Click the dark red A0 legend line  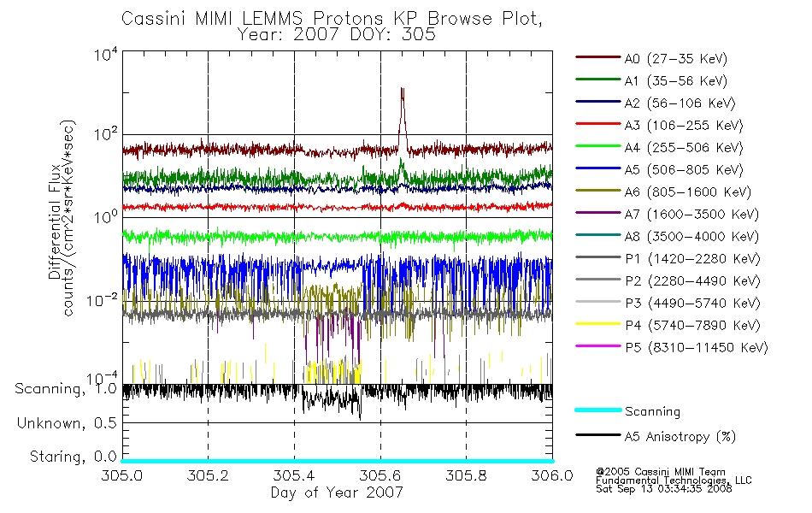[597, 57]
